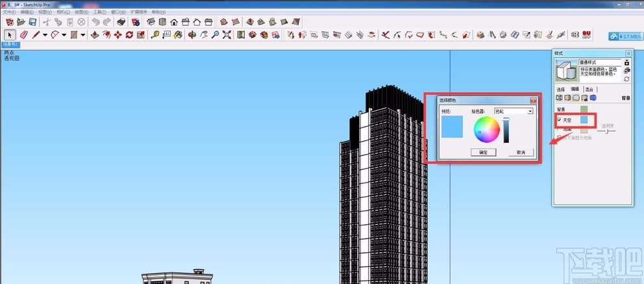Image resolution: width=644 pixels, height=284 pixels.
Task: Activate the Orbit tool
Action: coord(192,34)
